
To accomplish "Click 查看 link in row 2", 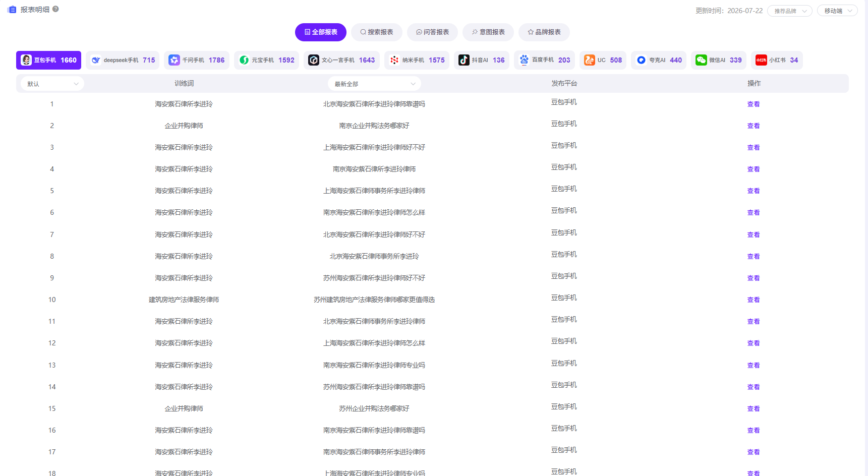I will pos(754,126).
